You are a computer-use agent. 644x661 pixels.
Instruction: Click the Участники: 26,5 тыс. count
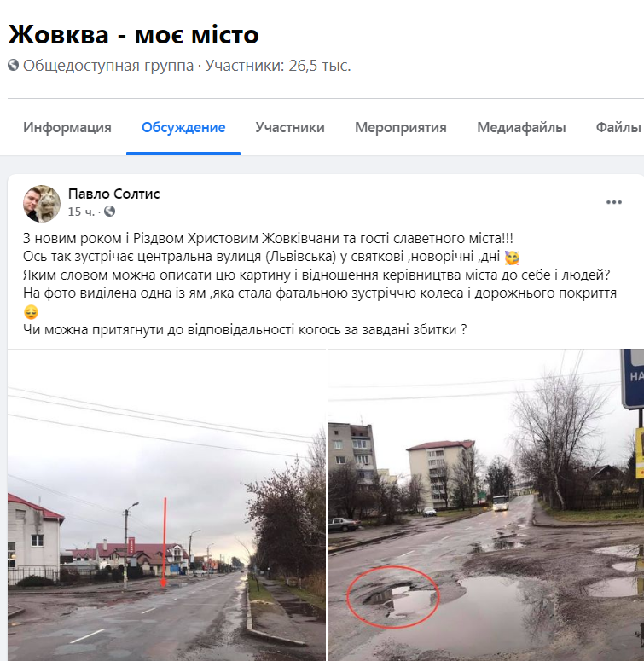278,66
